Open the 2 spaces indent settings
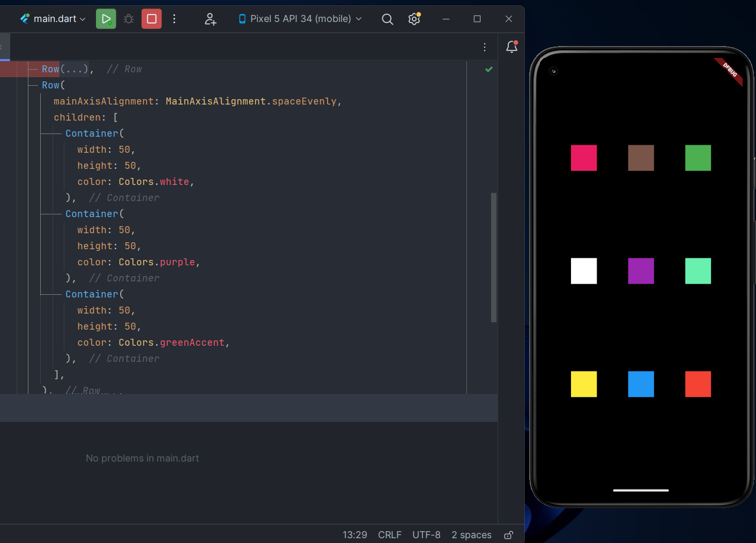 coord(471,535)
